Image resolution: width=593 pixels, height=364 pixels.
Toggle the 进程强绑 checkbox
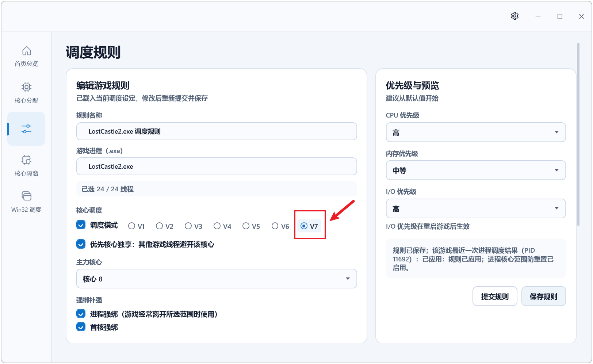pyautogui.click(x=81, y=314)
